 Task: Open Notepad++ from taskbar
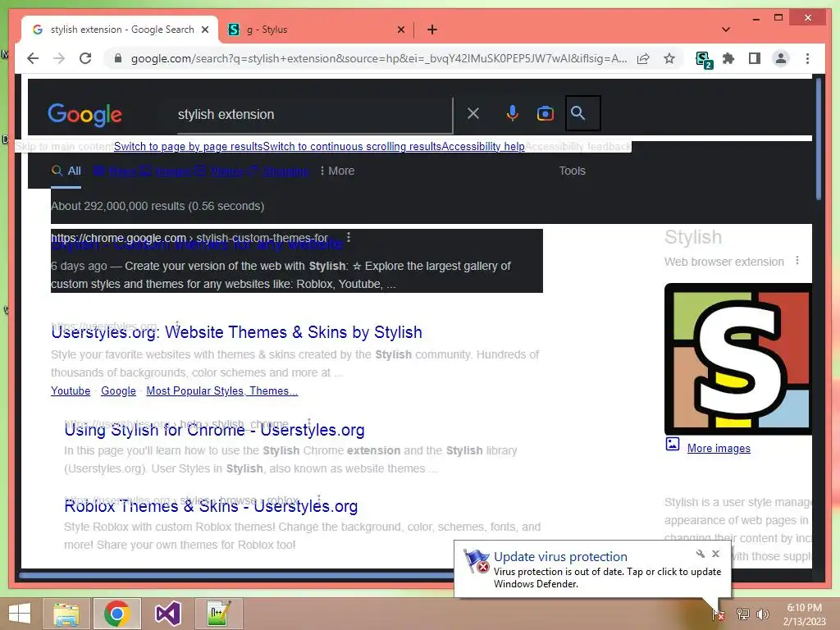pyautogui.click(x=218, y=614)
